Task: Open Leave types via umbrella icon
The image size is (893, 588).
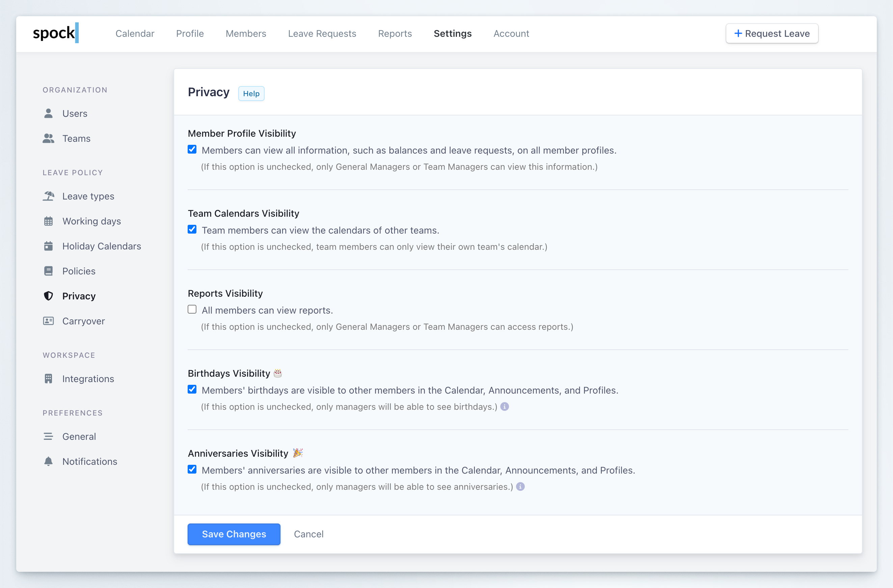Action: 48,196
